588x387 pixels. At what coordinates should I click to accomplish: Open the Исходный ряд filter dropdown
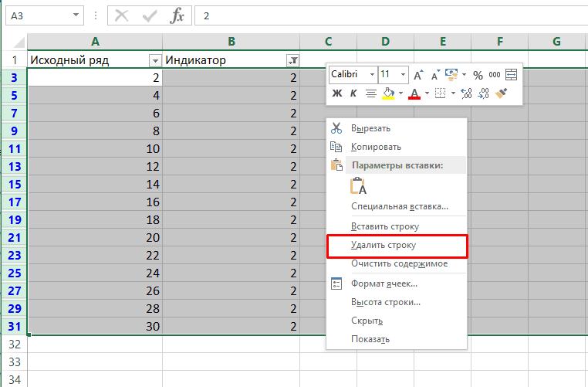[155, 60]
